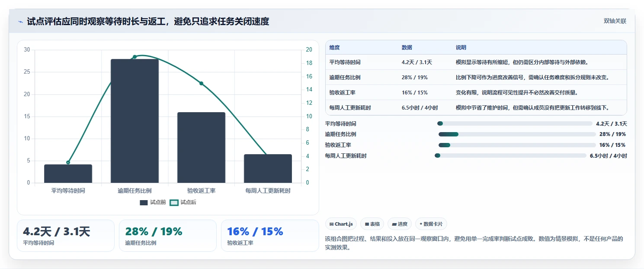Image resolution: width=644 pixels, height=269 pixels.
Task: Click x-axis label 验收返工率
Action: coord(201,191)
